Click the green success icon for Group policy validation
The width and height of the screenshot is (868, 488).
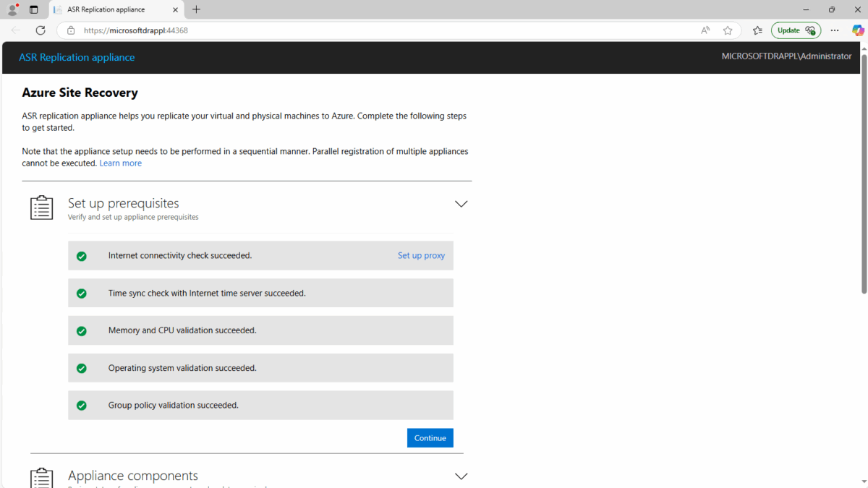click(82, 405)
